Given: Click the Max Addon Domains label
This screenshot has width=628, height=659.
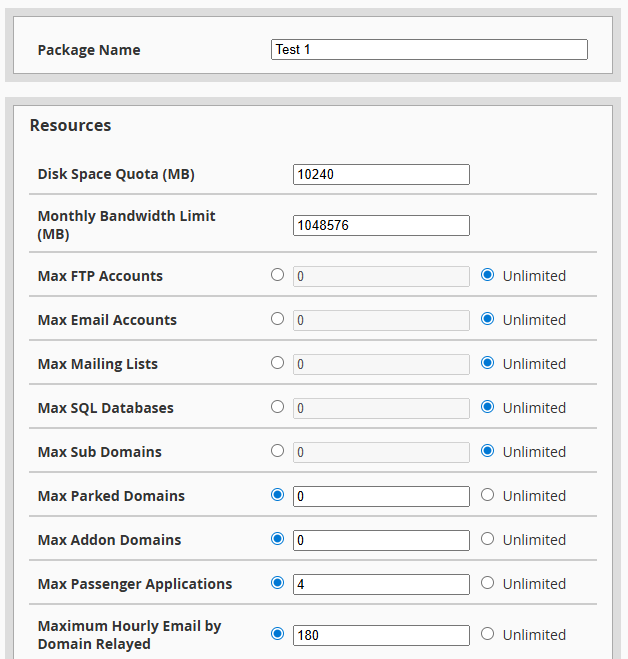Looking at the screenshot, I should point(109,540).
